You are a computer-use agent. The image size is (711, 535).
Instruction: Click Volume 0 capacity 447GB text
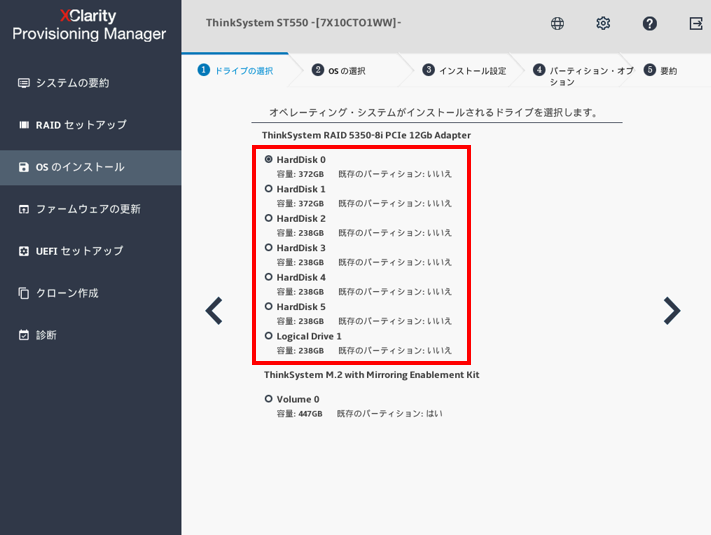[x=300, y=414]
